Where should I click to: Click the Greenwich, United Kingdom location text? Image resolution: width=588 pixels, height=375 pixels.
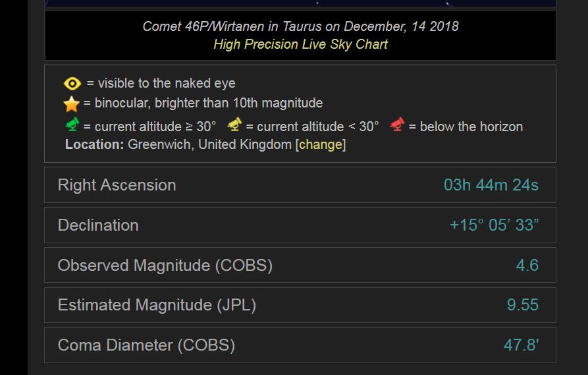pyautogui.click(x=209, y=144)
